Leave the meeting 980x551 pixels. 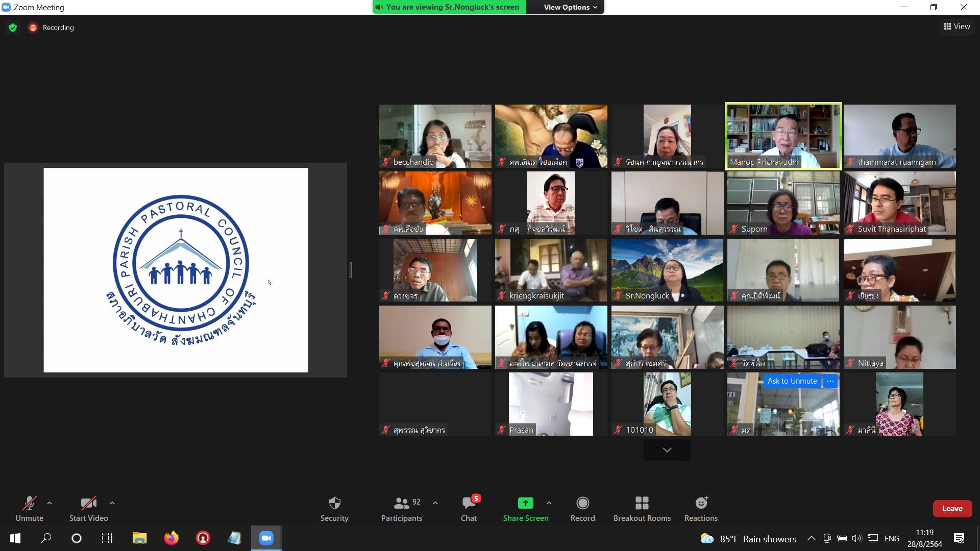point(952,509)
